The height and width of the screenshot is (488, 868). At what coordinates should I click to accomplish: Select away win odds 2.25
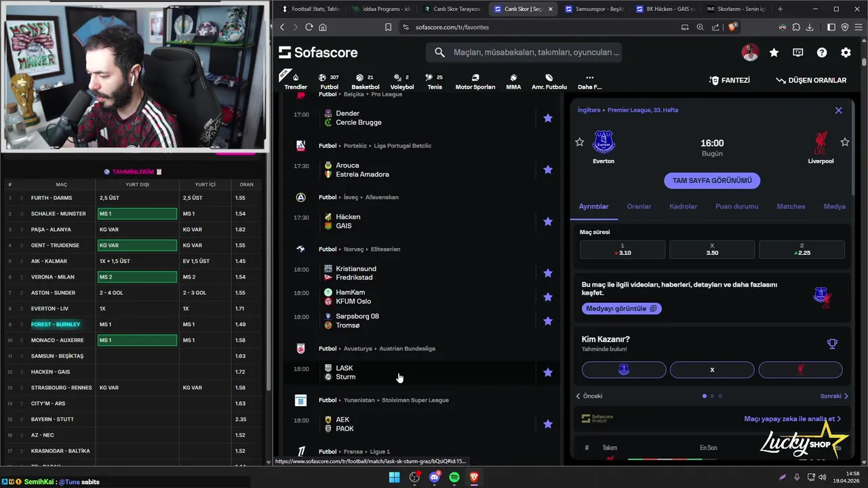point(802,249)
